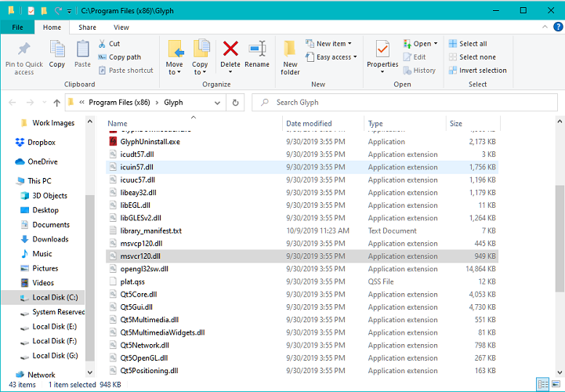565x392 pixels.
Task: Click Copy path in Clipboard group
Action: [120, 57]
